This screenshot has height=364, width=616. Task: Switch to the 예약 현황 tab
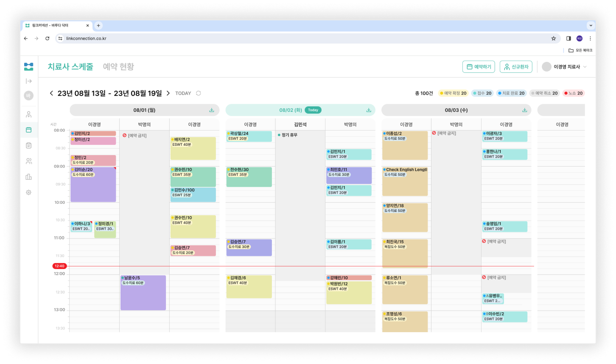pos(118,67)
